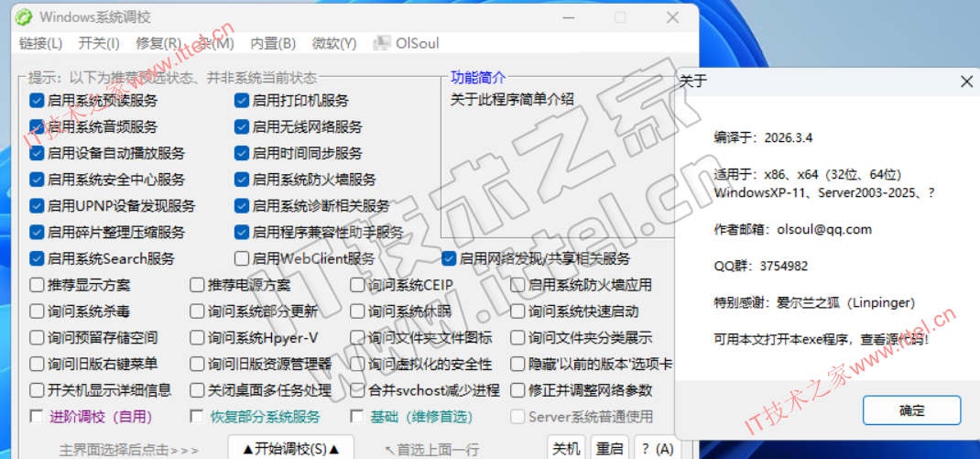The image size is (980, 459).
Task: Click the Windows系统调校 title bar app icon
Action: (24, 16)
